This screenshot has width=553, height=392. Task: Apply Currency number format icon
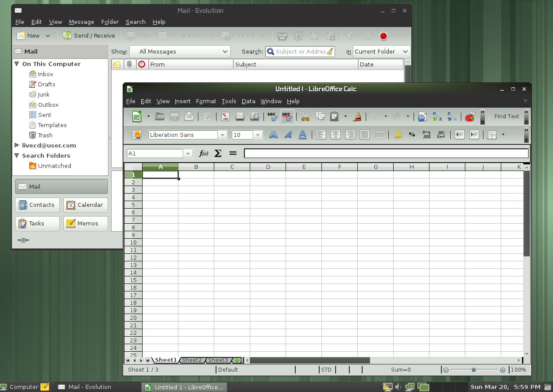398,135
